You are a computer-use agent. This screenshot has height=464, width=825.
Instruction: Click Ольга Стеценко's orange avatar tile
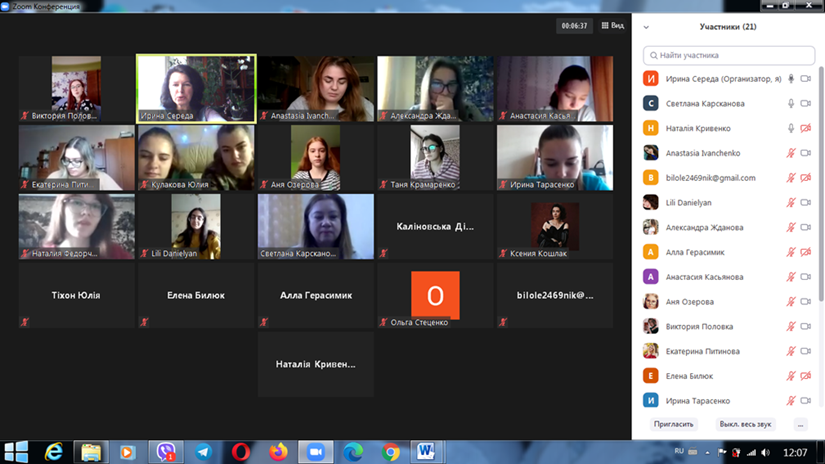[x=435, y=295]
